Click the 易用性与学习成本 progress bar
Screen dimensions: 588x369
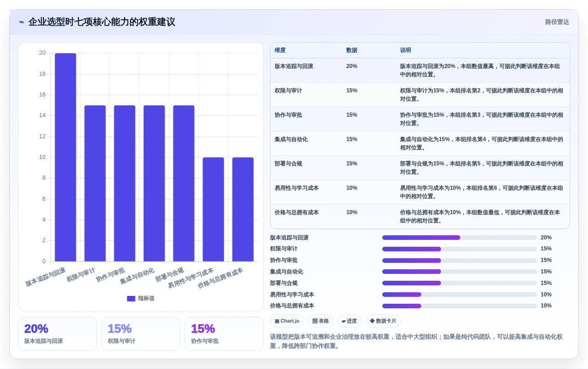coord(459,295)
